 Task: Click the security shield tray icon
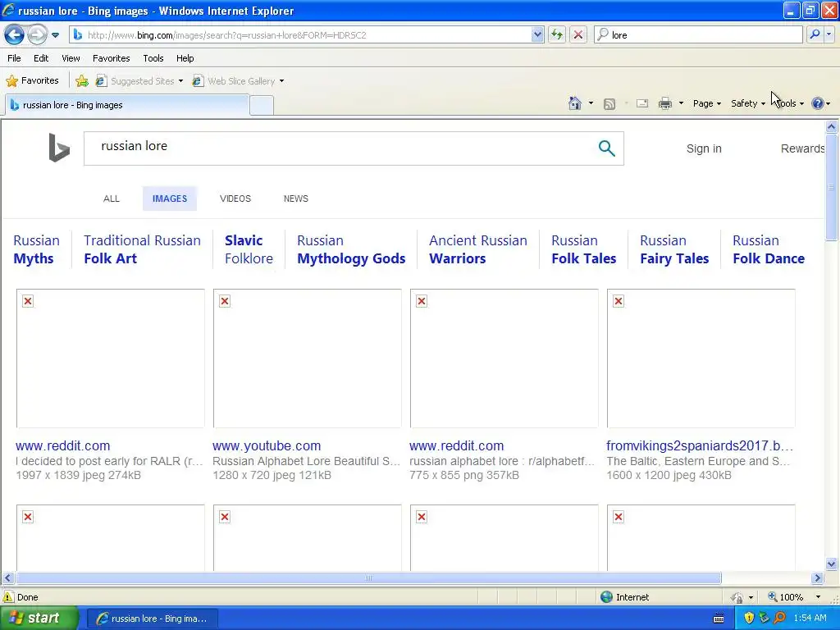[749, 619]
